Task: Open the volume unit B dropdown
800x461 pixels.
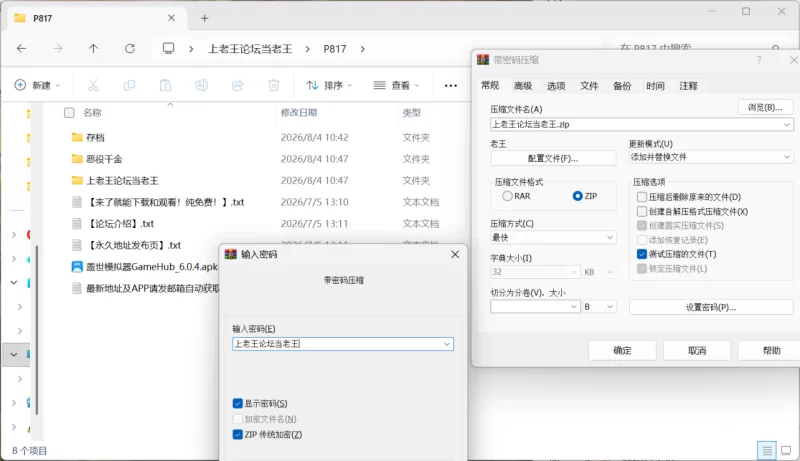Action: (x=598, y=306)
